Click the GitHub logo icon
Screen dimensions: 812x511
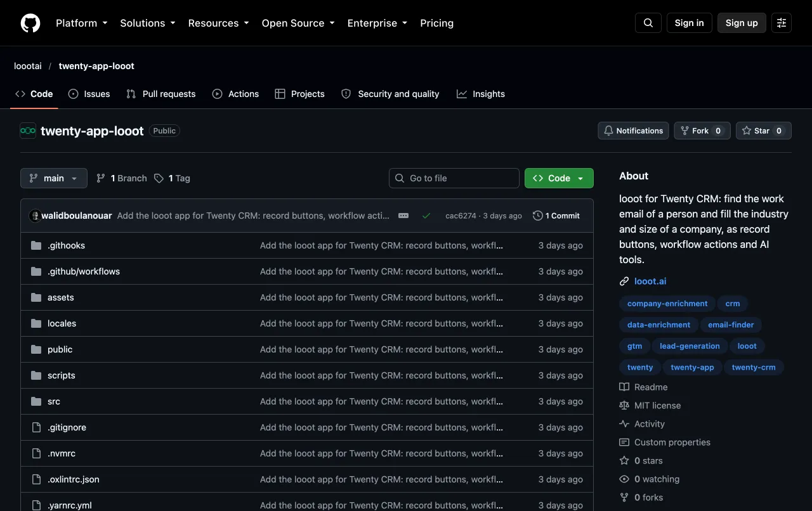click(x=30, y=23)
